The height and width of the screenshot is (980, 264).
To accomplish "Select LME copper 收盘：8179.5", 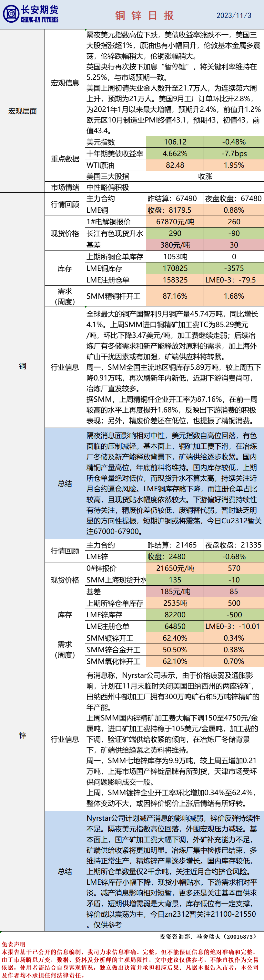I will (x=175, y=210).
